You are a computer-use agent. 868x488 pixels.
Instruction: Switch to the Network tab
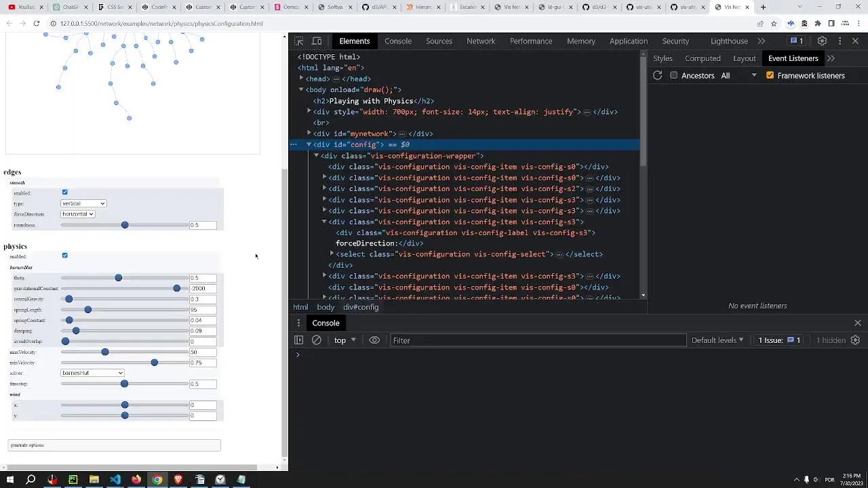click(481, 41)
